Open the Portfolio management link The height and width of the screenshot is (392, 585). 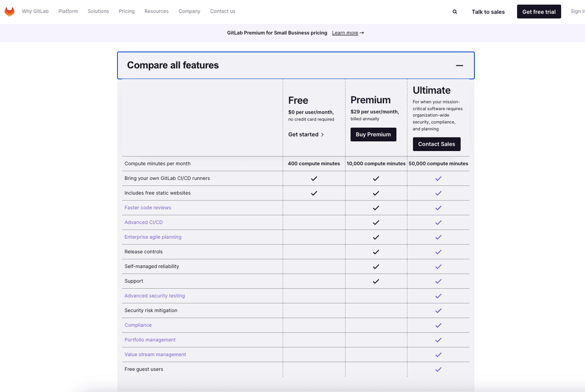(150, 340)
